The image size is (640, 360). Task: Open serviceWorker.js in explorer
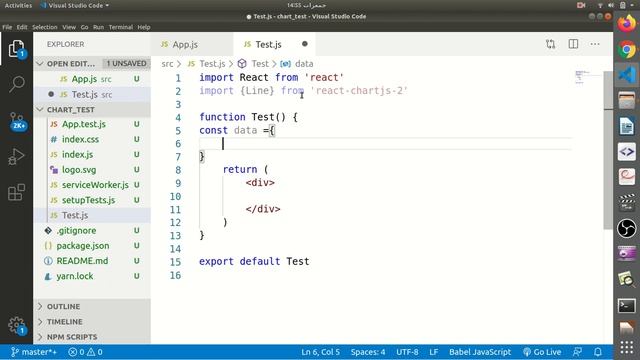(92, 185)
